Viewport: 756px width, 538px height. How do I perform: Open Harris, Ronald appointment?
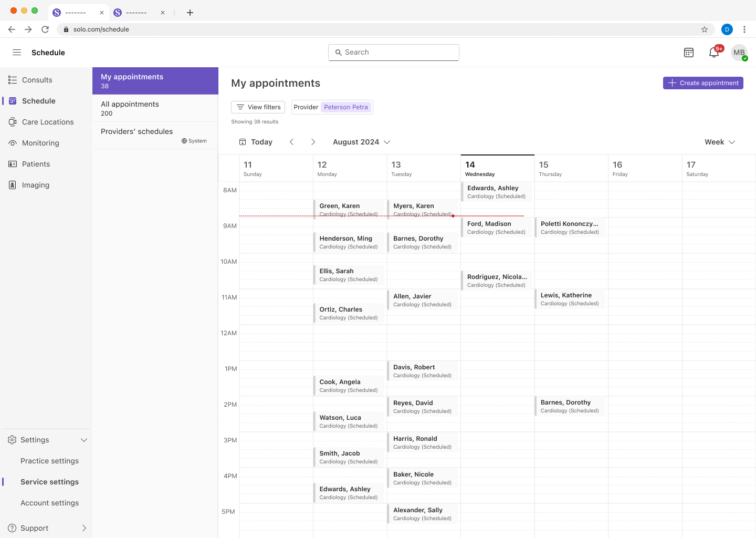click(x=423, y=441)
